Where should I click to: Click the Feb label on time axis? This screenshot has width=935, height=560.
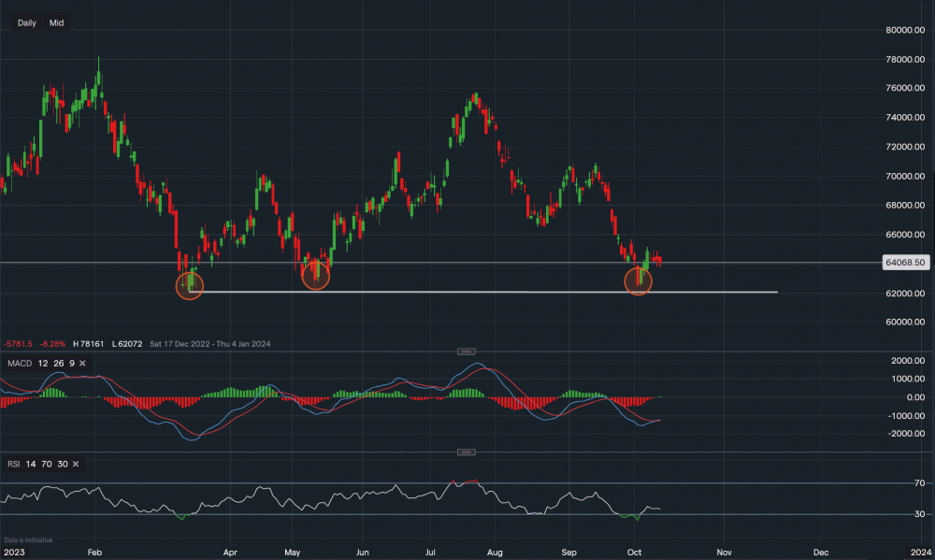[93, 553]
